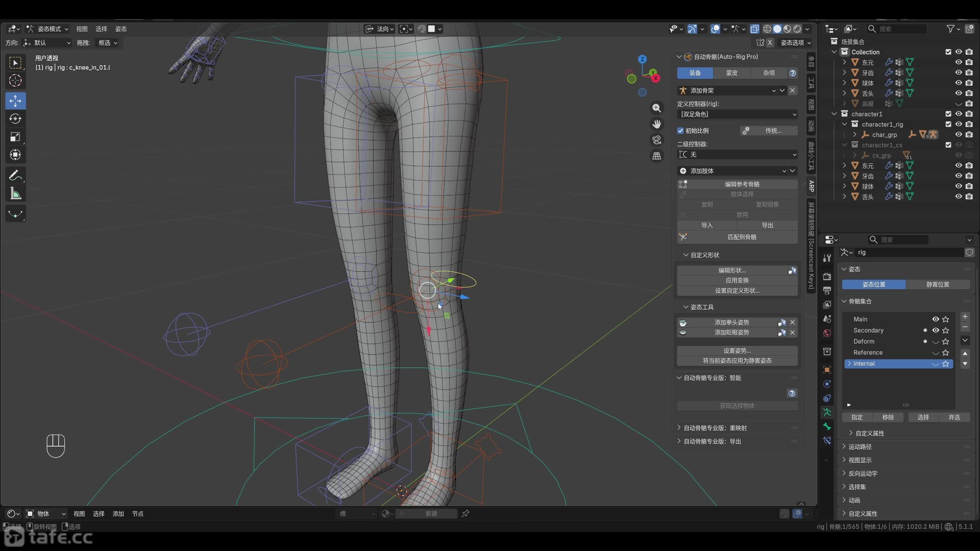Image resolution: width=980 pixels, height=551 pixels.
Task: Toggle Secondary bone collection visibility eye
Action: click(x=936, y=330)
